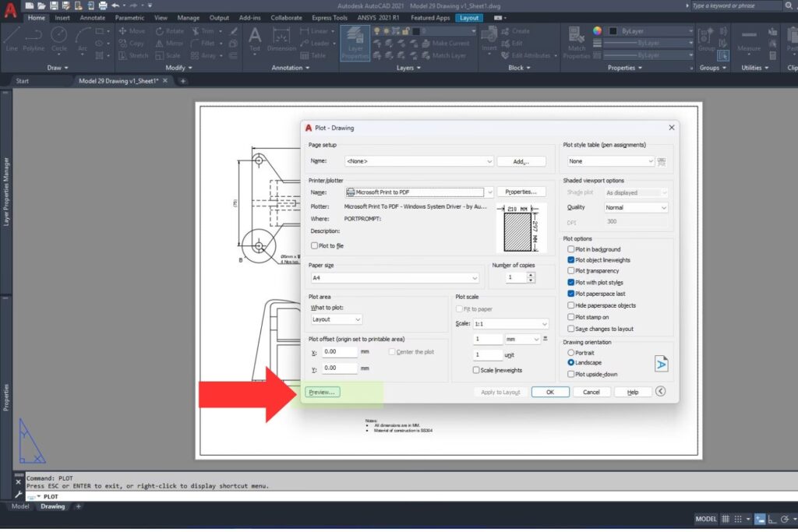798x532 pixels.
Task: Uncheck Plot with plot styles
Action: point(570,282)
